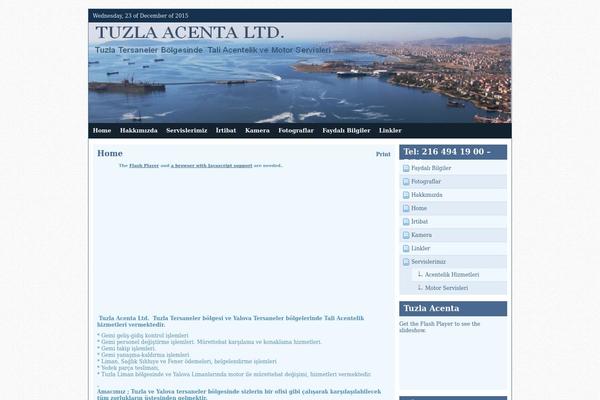Image resolution: width=600 pixels, height=400 pixels.
Task: Select Home in the sidebar menu
Action: [x=419, y=208]
